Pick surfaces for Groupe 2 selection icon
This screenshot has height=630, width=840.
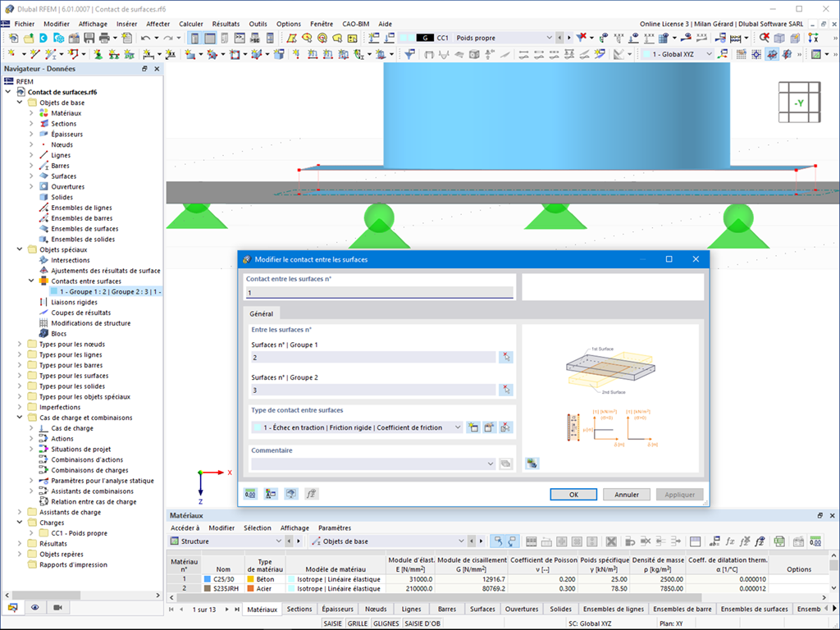click(x=505, y=390)
